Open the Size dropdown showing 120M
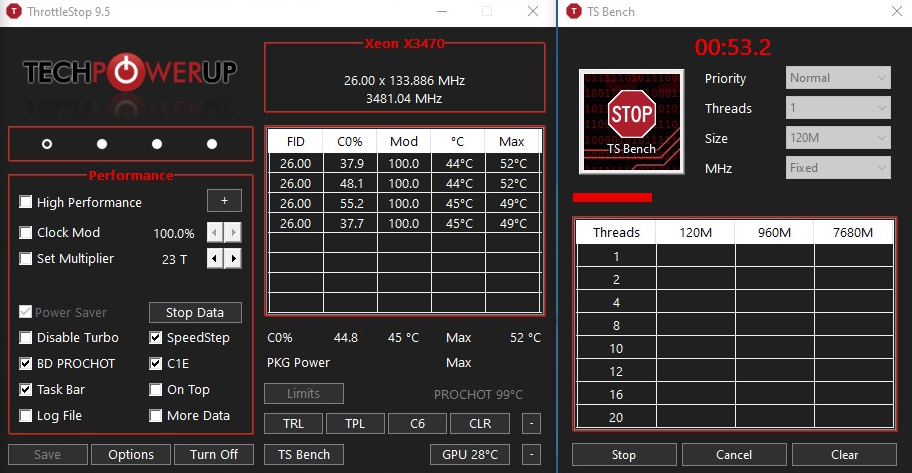 pyautogui.click(x=838, y=138)
